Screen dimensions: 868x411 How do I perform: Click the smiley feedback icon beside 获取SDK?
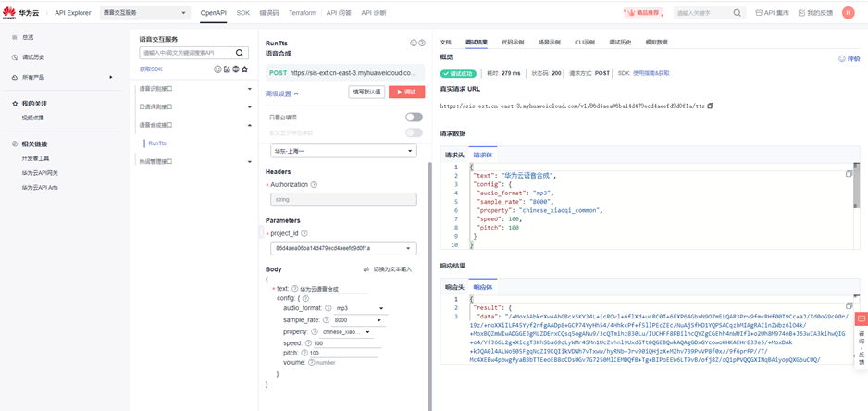(217, 69)
